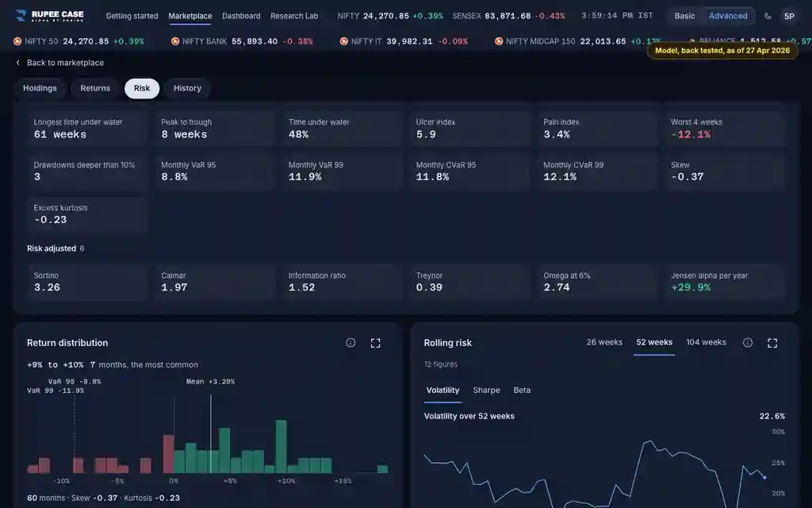Switch to Basic mode
The height and width of the screenshot is (508, 812).
[x=684, y=16]
